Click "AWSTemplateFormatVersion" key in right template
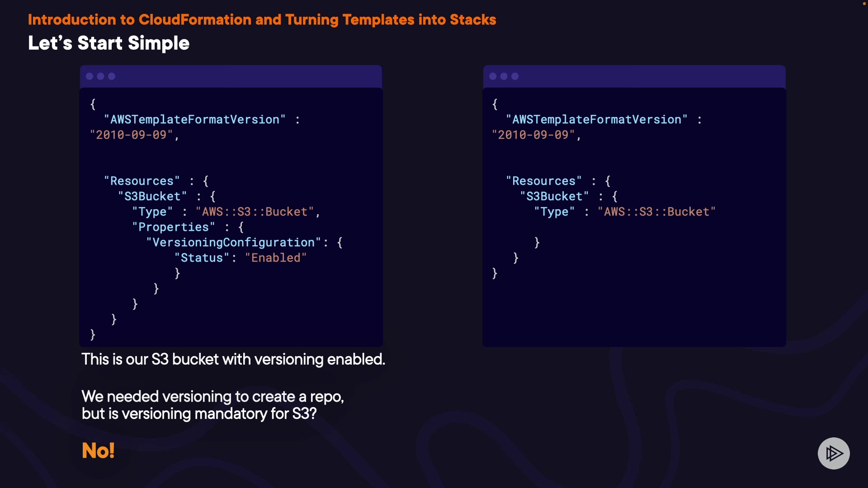 (x=596, y=120)
